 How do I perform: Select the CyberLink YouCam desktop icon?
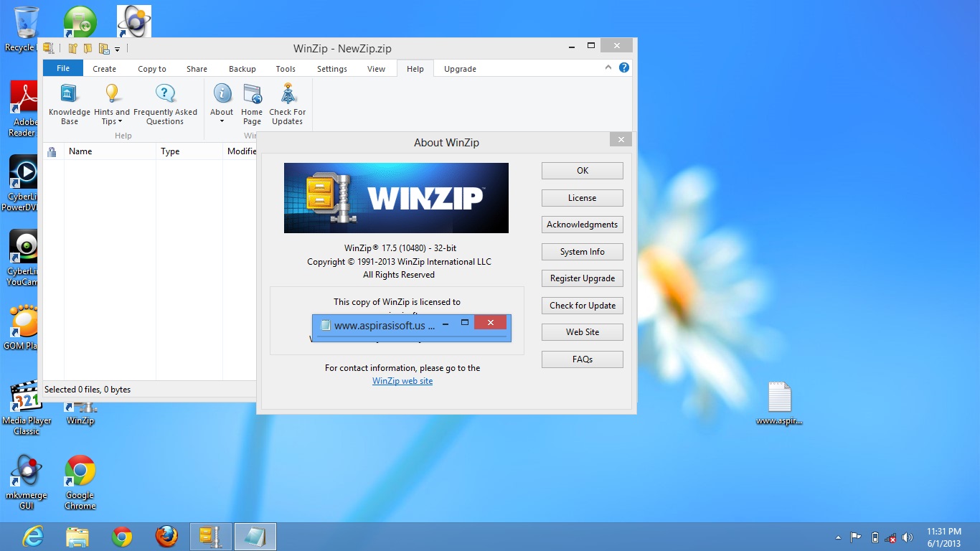(x=22, y=258)
